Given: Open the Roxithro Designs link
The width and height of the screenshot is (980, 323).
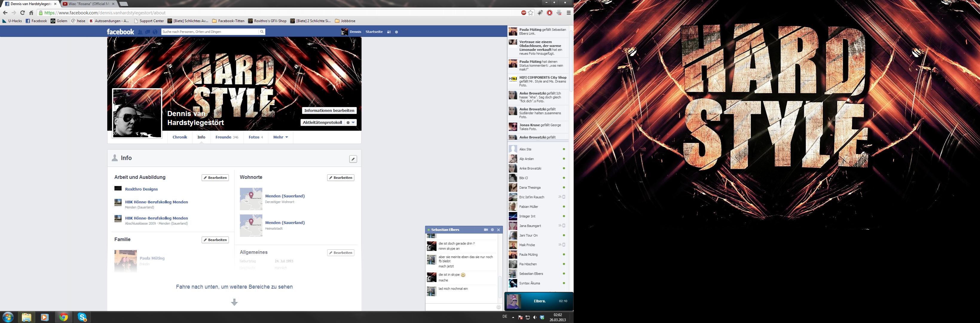Looking at the screenshot, I should (x=141, y=189).
